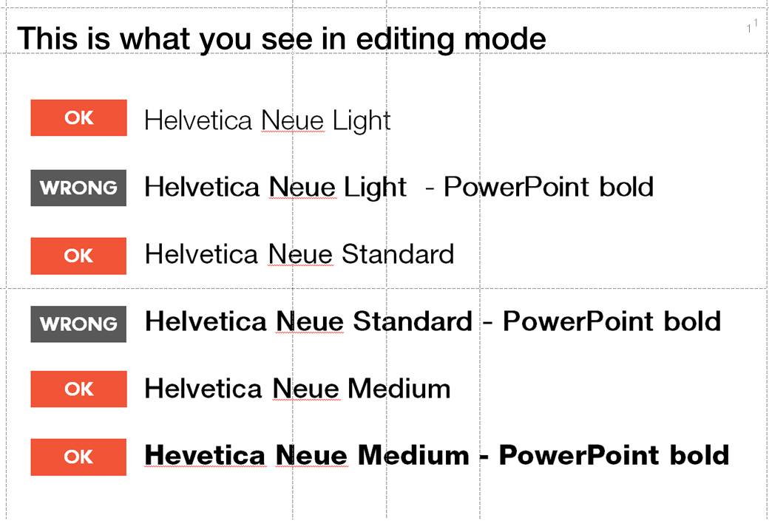769x532 pixels.
Task: Click the misspelled word "Hevetica" in the last line
Action: click(205, 455)
